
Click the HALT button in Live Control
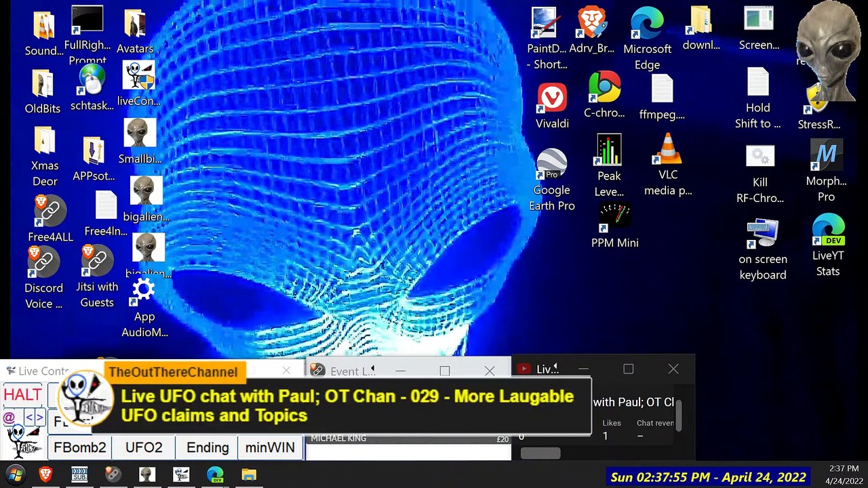[22, 394]
